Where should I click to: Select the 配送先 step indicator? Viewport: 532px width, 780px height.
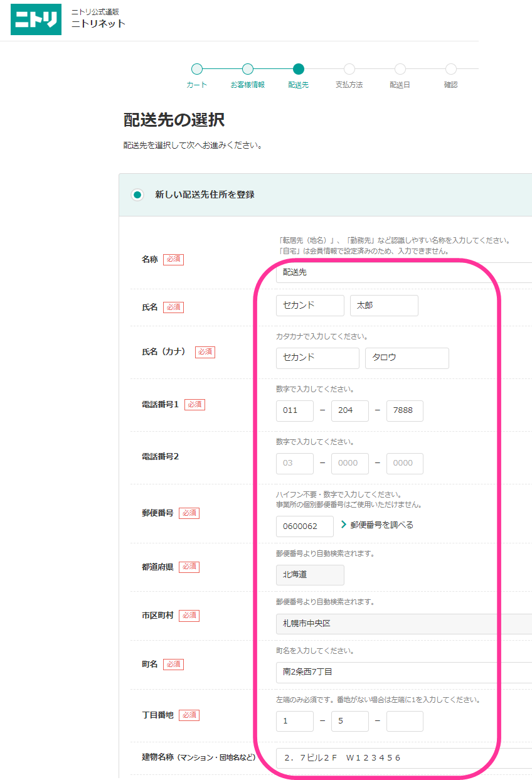[x=299, y=69]
